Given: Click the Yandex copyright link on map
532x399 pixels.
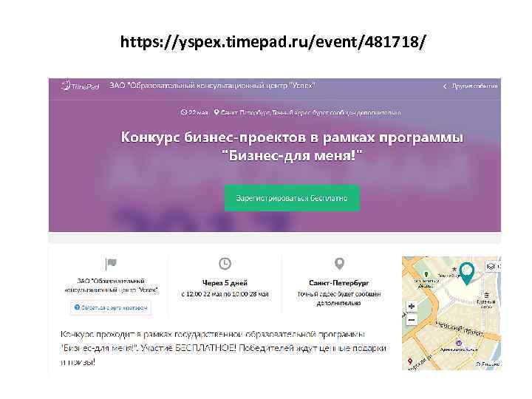Looking at the screenshot, I should coord(488,364).
